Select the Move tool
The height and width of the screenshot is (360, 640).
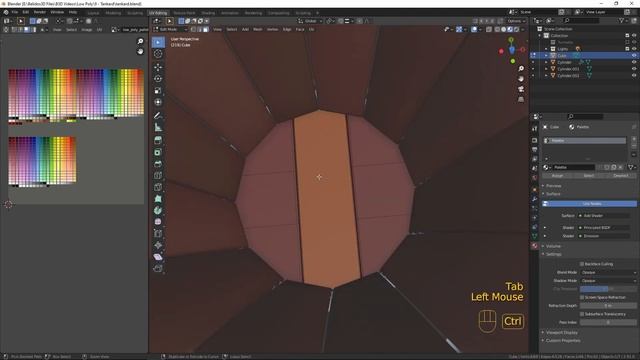click(x=158, y=67)
